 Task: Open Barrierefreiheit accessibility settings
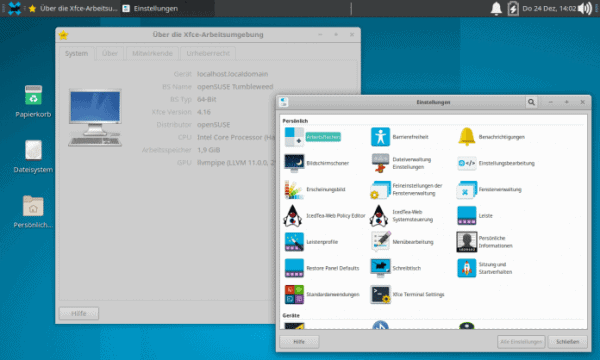pos(399,137)
